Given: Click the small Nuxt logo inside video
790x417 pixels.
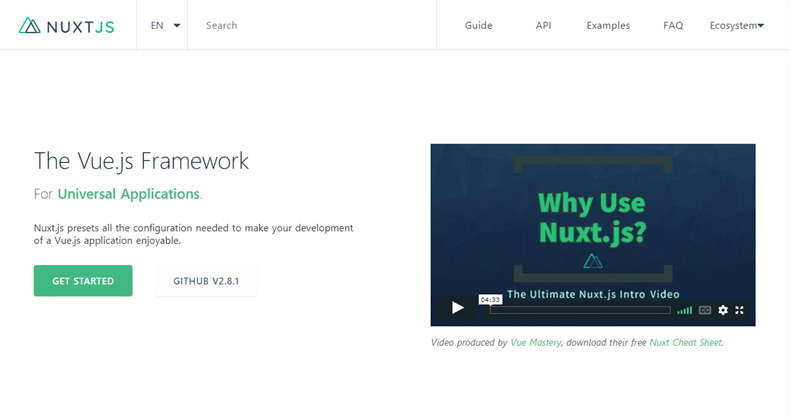Looking at the screenshot, I should (593, 261).
